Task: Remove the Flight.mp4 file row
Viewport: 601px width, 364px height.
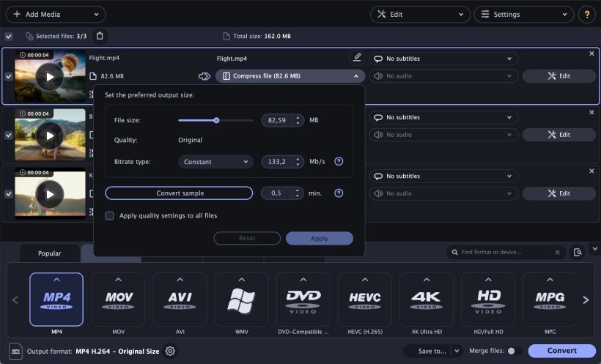Action: pos(591,53)
